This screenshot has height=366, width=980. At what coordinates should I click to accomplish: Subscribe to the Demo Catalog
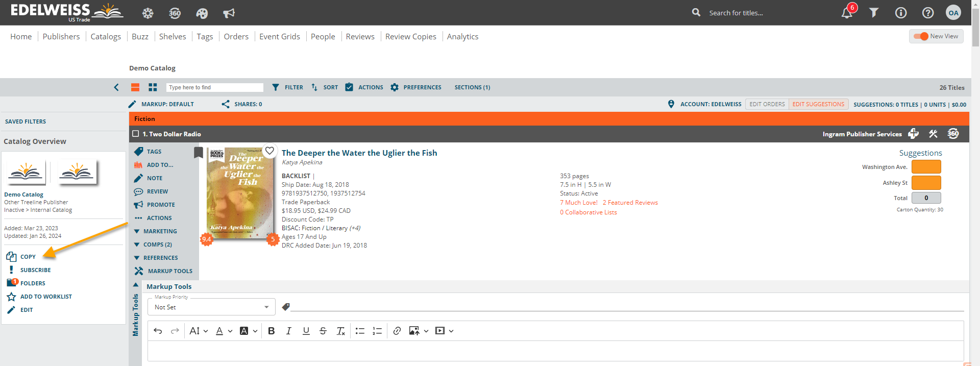click(x=29, y=270)
